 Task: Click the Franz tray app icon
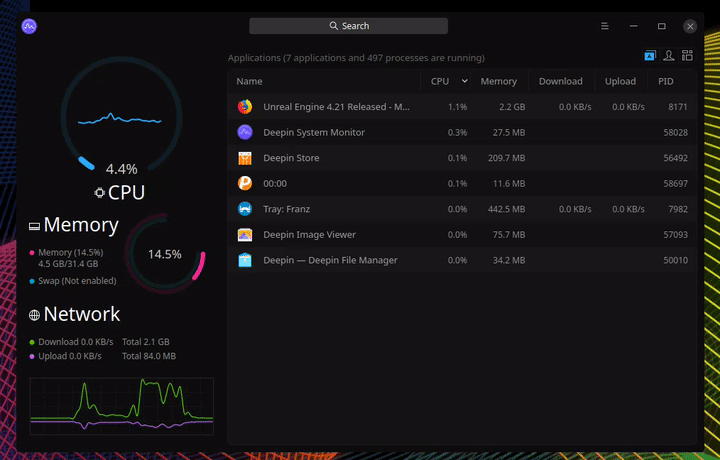(x=245, y=209)
